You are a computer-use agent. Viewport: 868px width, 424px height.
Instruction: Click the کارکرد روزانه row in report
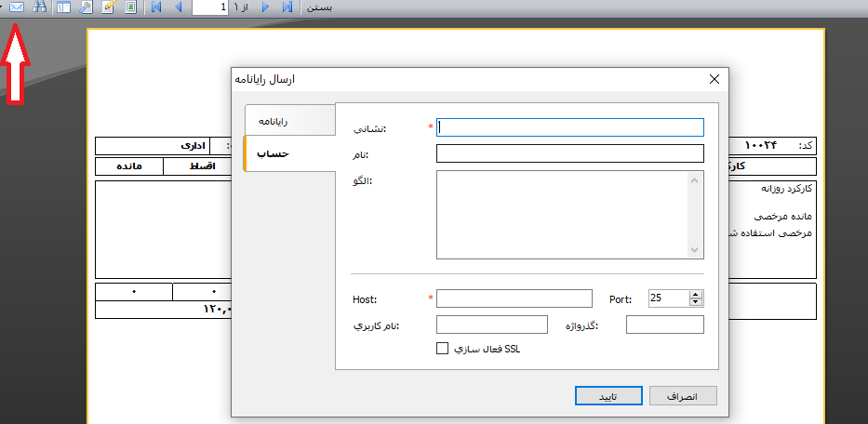pyautogui.click(x=786, y=188)
